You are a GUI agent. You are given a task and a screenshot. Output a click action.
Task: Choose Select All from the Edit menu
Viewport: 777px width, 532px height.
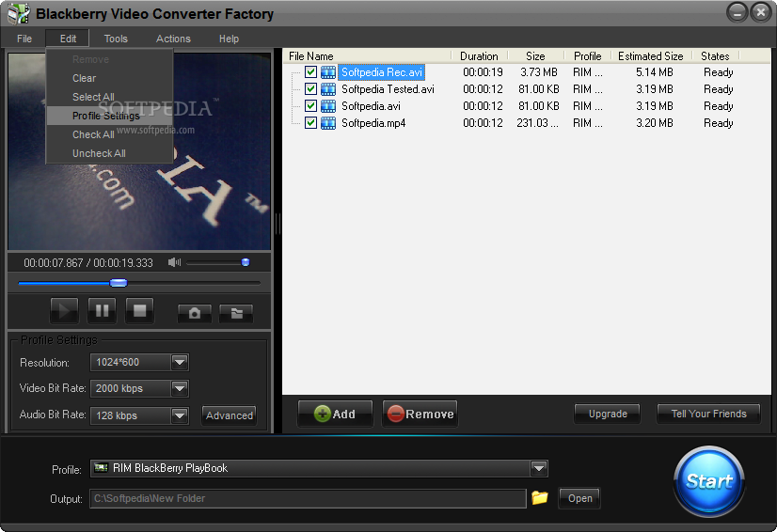click(109, 97)
